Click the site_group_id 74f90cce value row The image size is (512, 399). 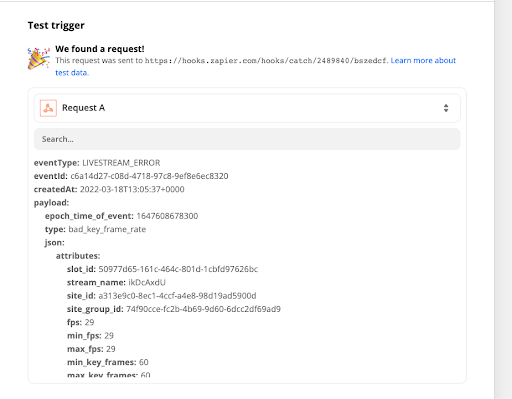point(174,309)
